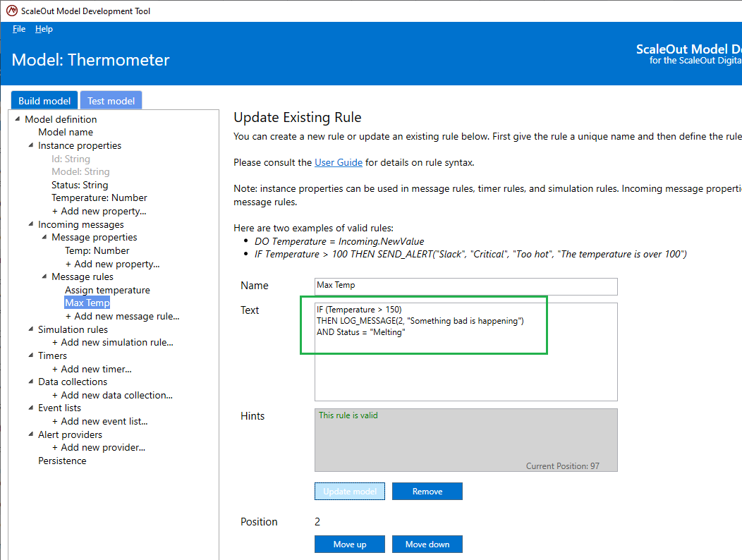The height and width of the screenshot is (560, 742).
Task: Collapse the Message properties node
Action: tap(44, 237)
